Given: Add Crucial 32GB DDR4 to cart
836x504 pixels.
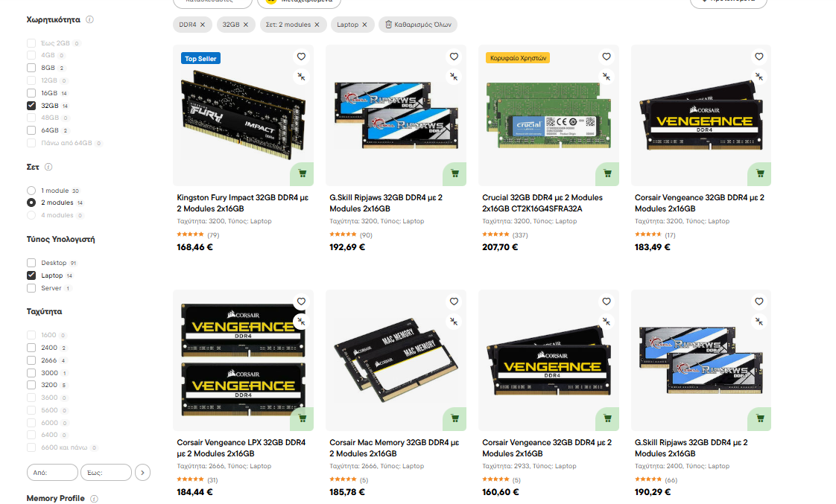Looking at the screenshot, I should (607, 173).
